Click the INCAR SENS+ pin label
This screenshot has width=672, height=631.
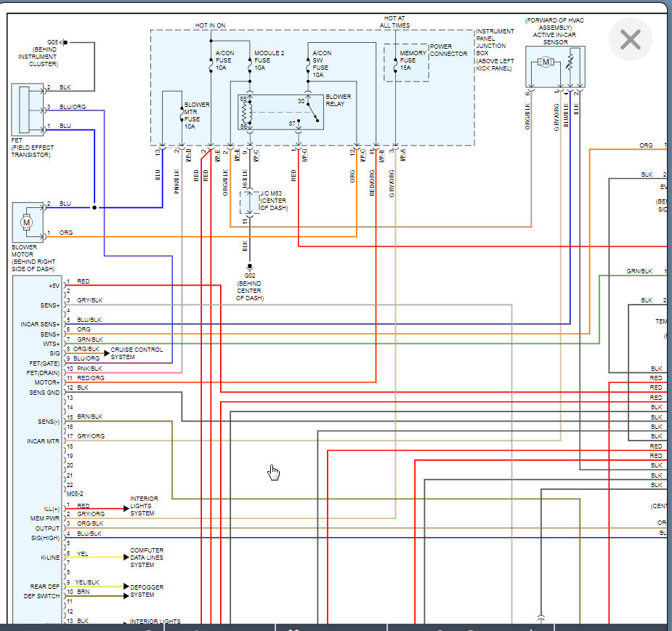pos(40,324)
